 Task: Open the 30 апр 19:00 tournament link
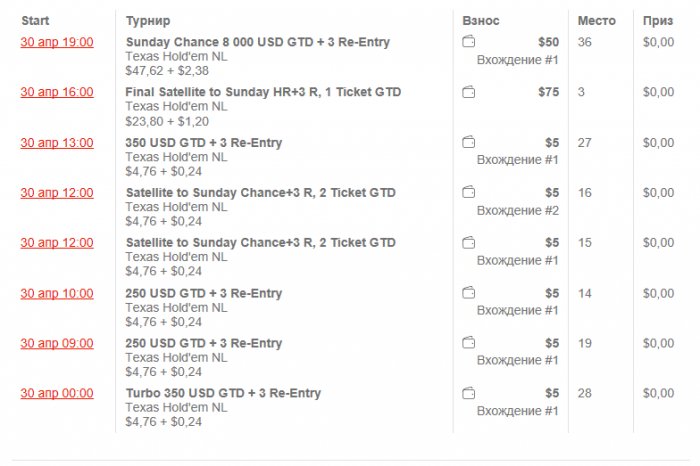tap(57, 42)
